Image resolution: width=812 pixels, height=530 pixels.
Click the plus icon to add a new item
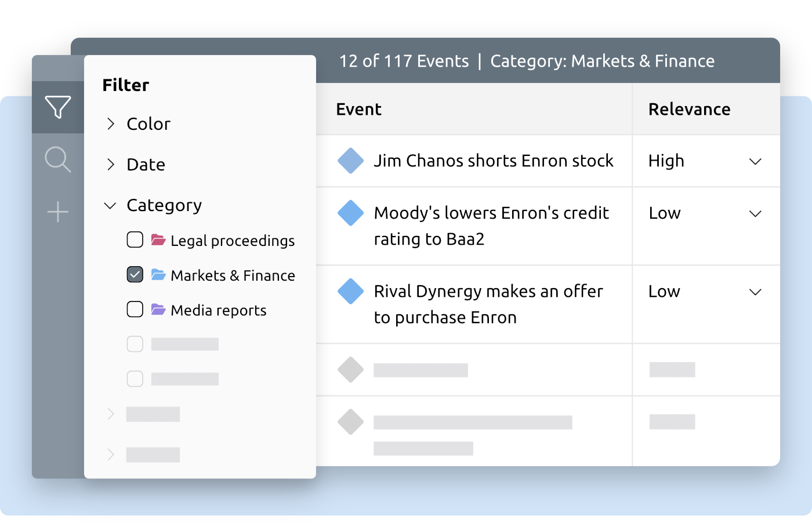coord(57,212)
